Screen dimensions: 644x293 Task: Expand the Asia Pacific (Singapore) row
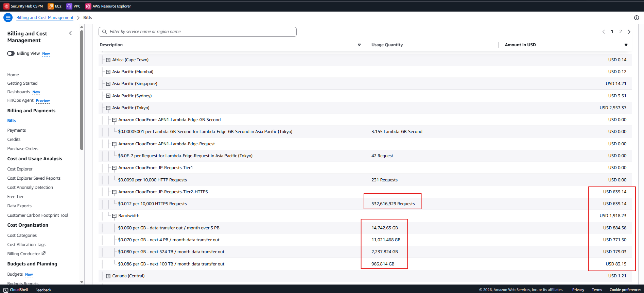(108, 84)
